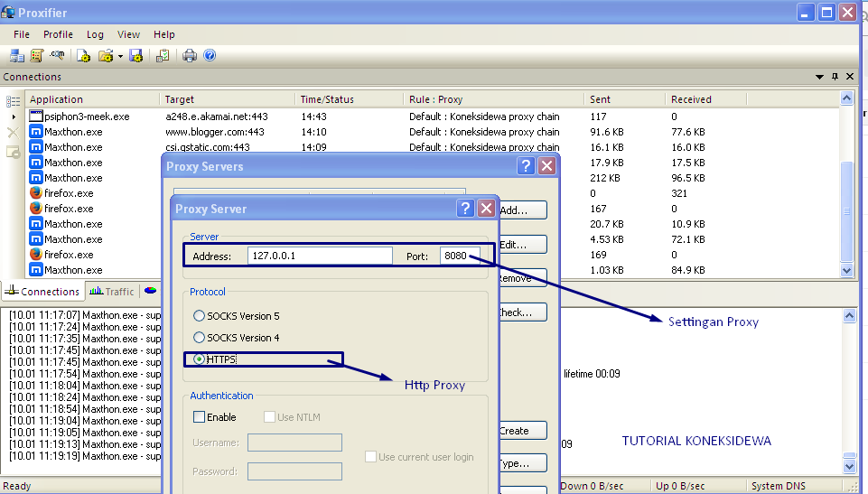
Task: Open Connections panel dropdown arrow
Action: [819, 77]
